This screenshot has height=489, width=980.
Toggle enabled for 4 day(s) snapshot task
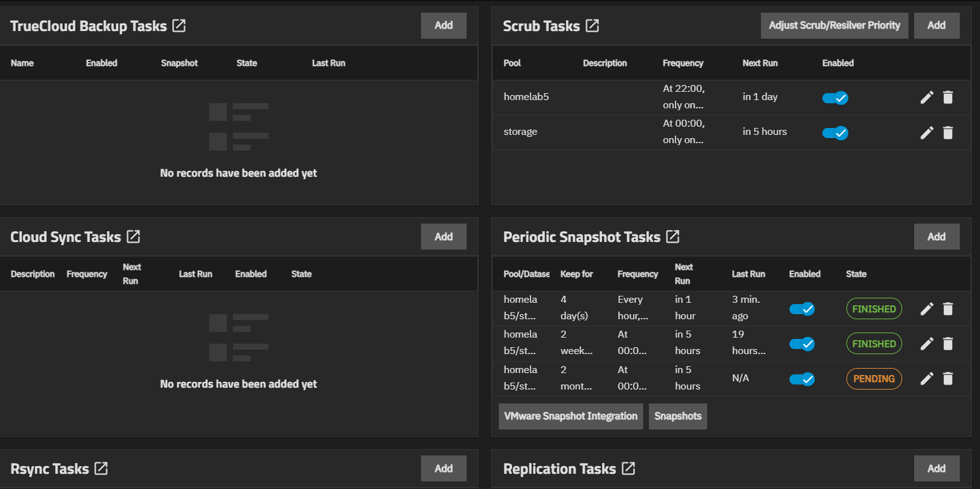click(801, 308)
